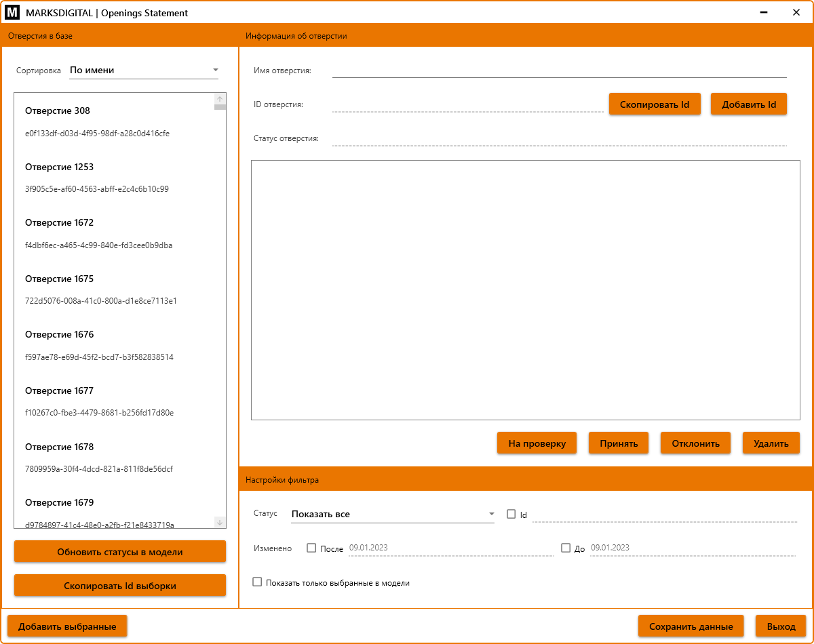Enable the Id filter checkbox
Image resolution: width=814 pixels, height=644 pixels.
tap(511, 514)
